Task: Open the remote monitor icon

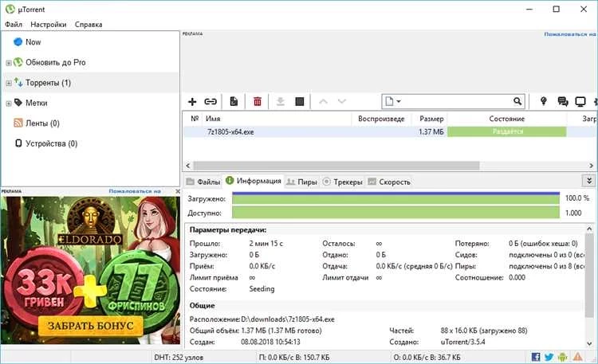Action: 580,101
